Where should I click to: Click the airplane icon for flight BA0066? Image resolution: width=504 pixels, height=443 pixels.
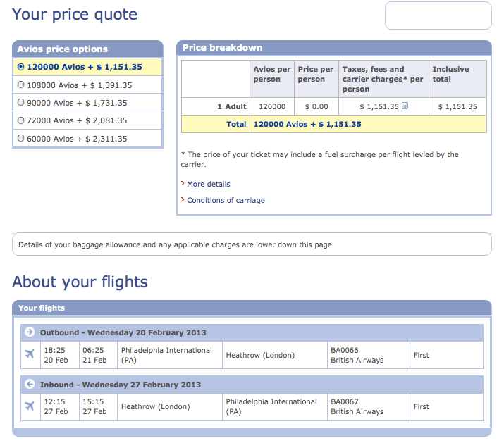tap(30, 354)
